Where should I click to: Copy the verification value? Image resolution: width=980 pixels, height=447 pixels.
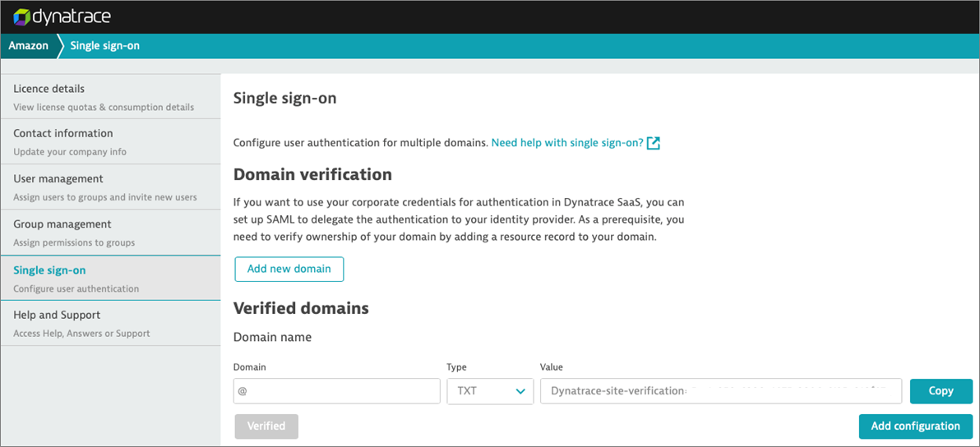point(941,391)
